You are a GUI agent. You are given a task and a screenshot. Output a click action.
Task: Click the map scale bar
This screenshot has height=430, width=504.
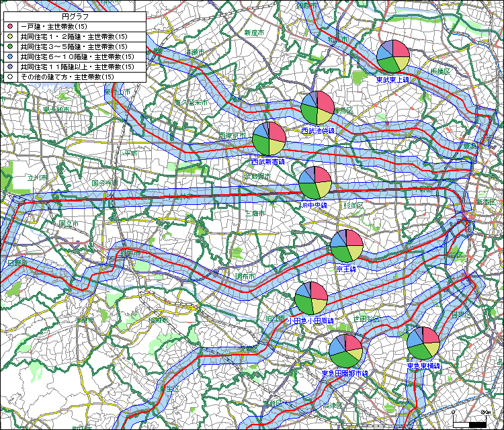(x=470, y=423)
